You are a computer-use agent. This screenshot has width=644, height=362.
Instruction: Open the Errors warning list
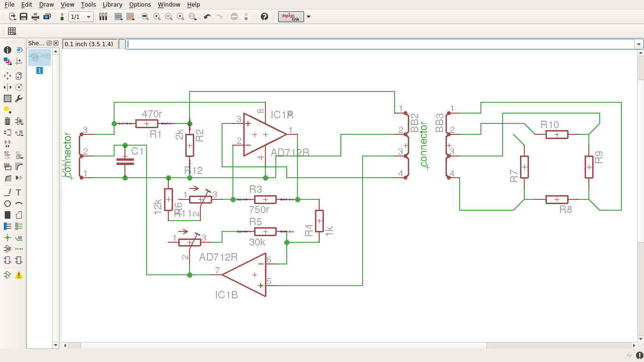pyautogui.click(x=19, y=275)
